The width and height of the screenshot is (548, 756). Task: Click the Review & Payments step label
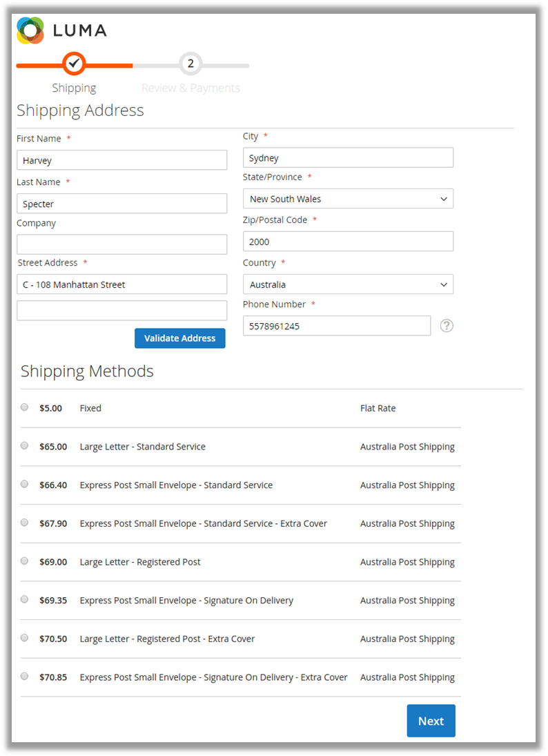190,88
